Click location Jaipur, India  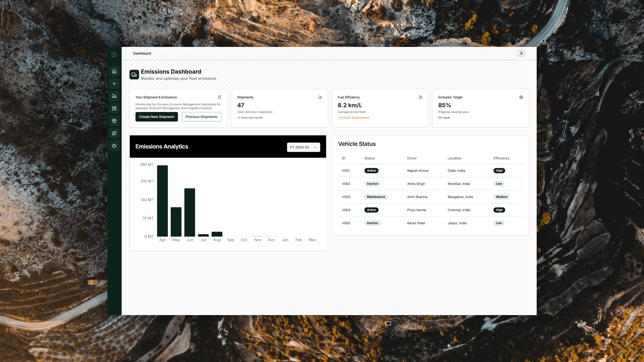tap(457, 223)
